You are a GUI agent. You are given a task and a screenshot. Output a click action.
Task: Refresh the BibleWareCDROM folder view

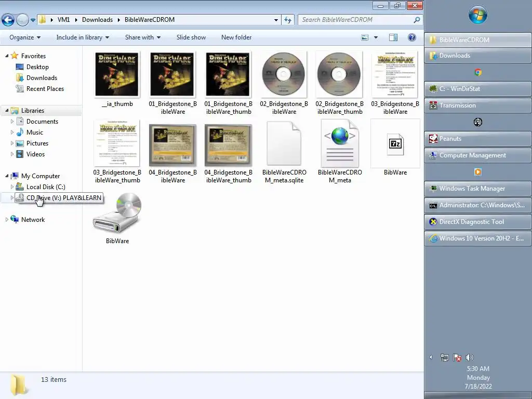288,20
